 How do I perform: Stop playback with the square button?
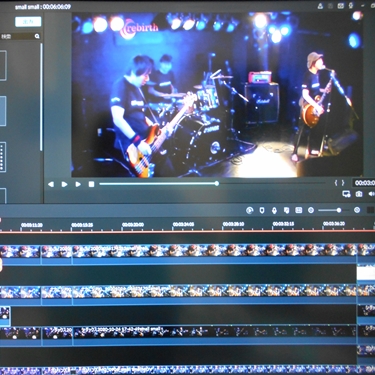(x=91, y=184)
